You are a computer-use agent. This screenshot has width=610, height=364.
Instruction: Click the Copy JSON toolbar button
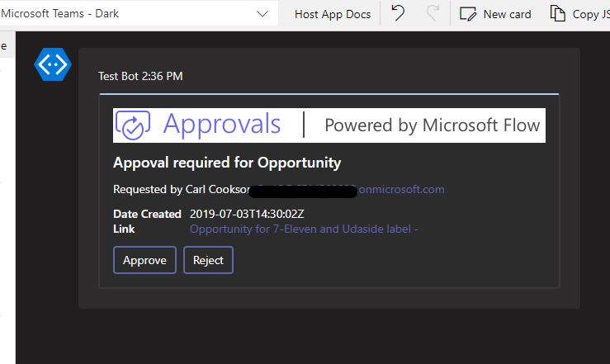click(x=579, y=14)
